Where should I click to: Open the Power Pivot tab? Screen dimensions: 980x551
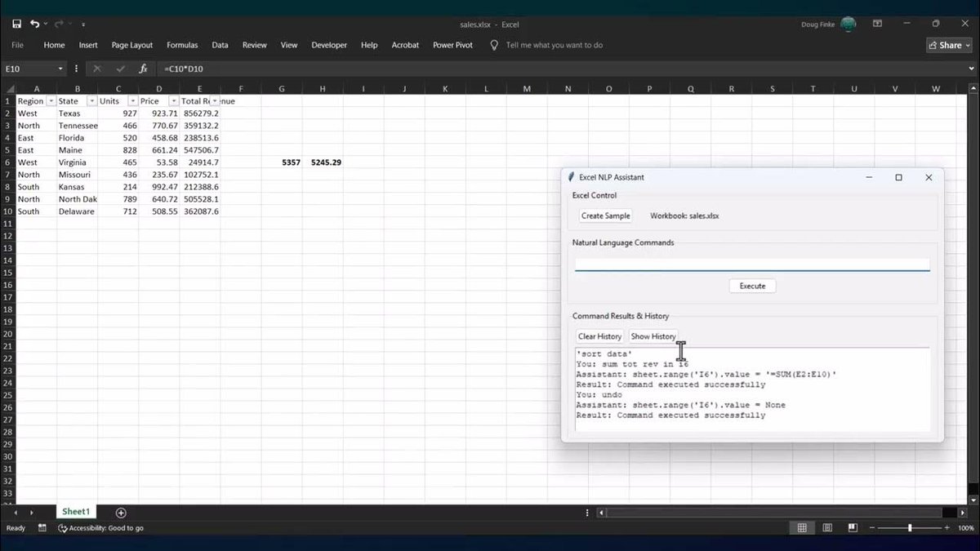(452, 45)
